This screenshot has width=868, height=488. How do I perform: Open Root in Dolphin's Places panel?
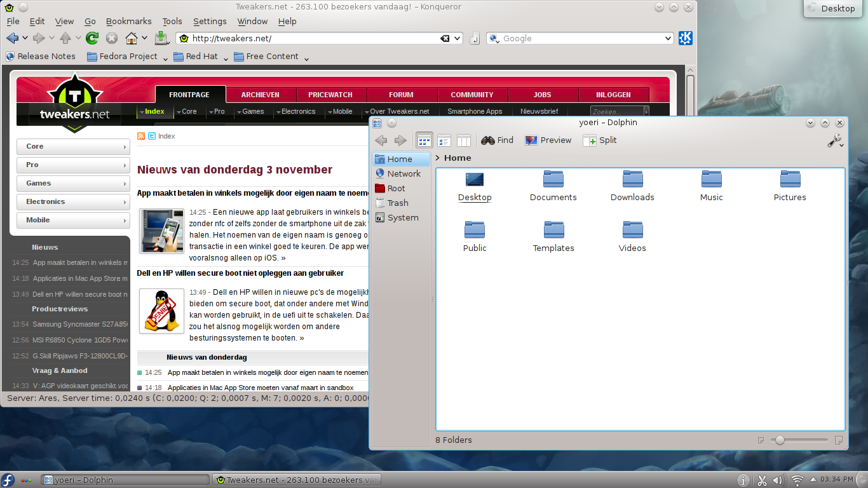point(402,188)
